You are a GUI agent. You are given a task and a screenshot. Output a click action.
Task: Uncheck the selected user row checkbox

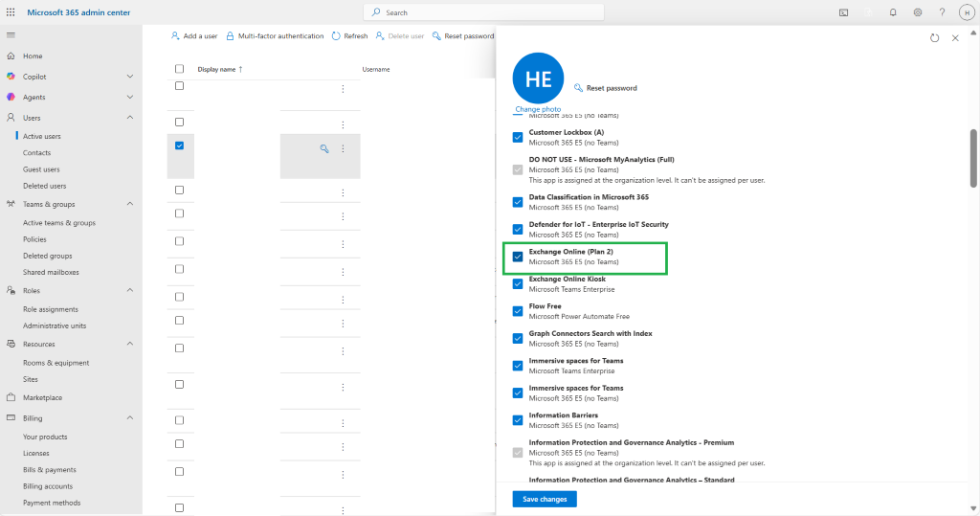click(179, 146)
